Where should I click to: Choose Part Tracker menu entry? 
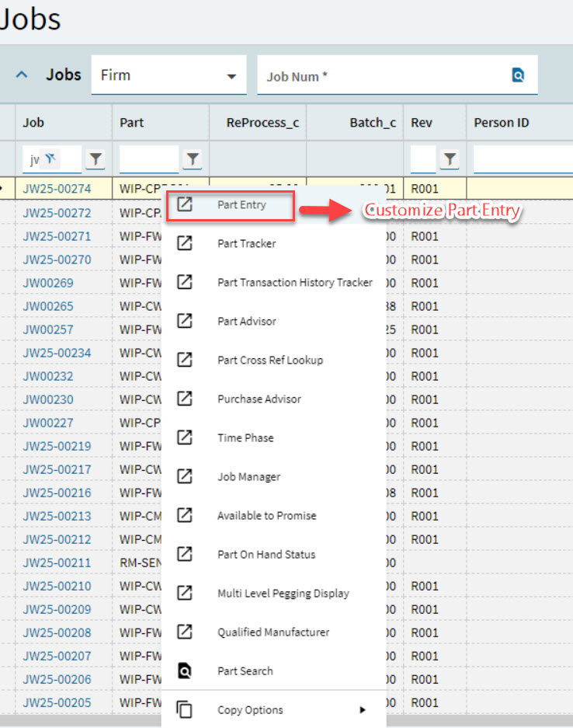pyautogui.click(x=274, y=243)
